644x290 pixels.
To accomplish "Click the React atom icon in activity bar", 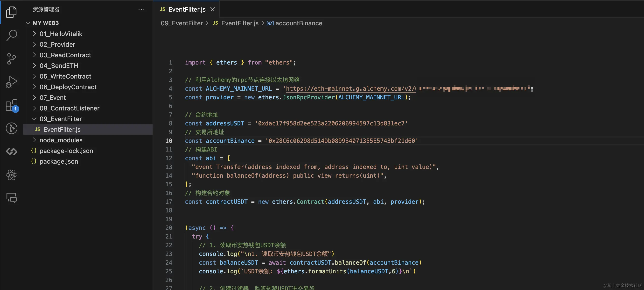I will coord(11,175).
